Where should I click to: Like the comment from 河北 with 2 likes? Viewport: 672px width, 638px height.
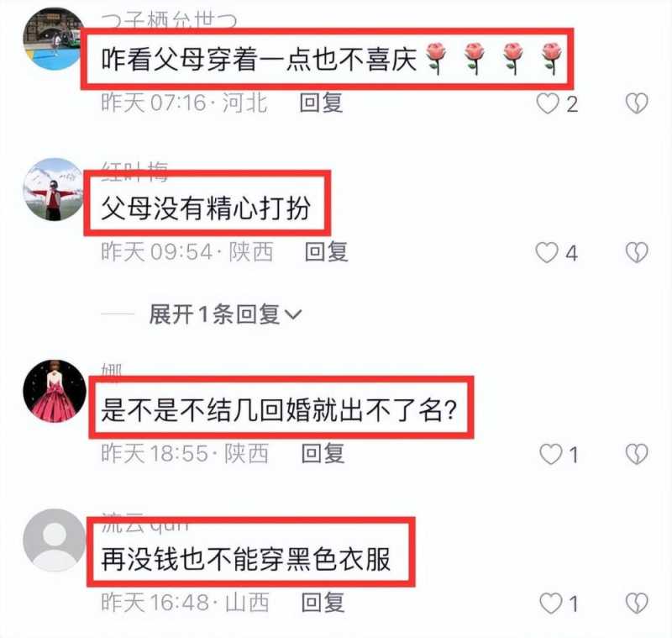[548, 103]
